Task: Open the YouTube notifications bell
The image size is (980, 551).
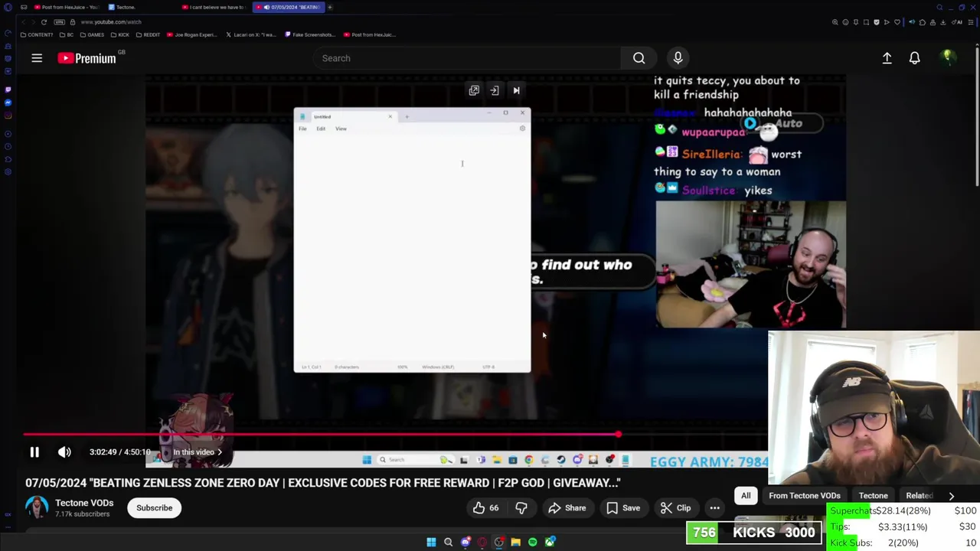Action: (x=914, y=58)
